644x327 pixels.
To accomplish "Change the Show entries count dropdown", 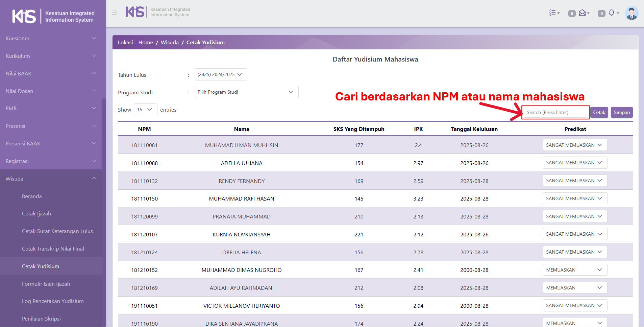I will pos(145,110).
